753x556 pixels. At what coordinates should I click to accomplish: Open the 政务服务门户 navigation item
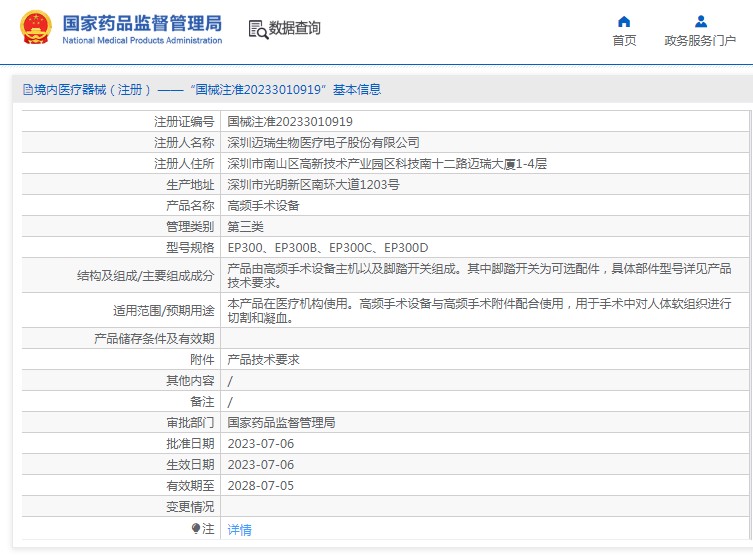pyautogui.click(x=700, y=41)
